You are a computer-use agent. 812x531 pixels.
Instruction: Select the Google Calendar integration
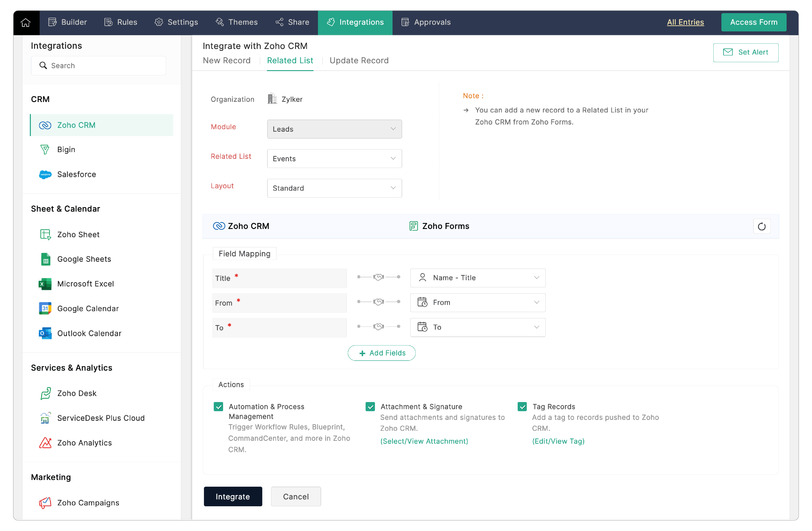pos(88,308)
